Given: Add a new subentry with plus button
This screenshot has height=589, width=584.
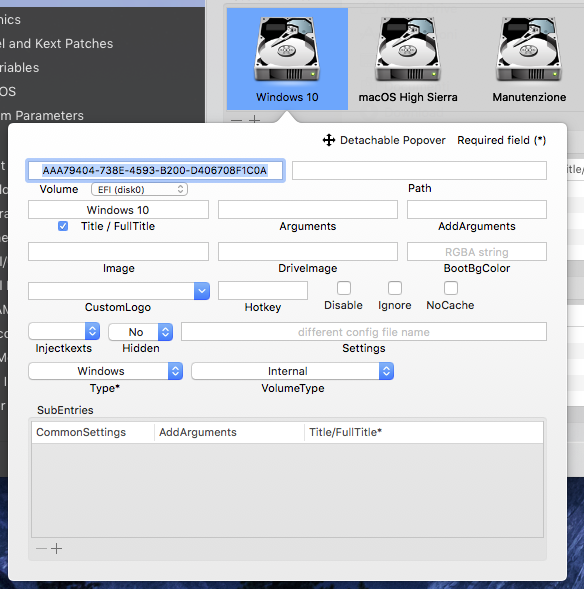Looking at the screenshot, I should coord(57,548).
